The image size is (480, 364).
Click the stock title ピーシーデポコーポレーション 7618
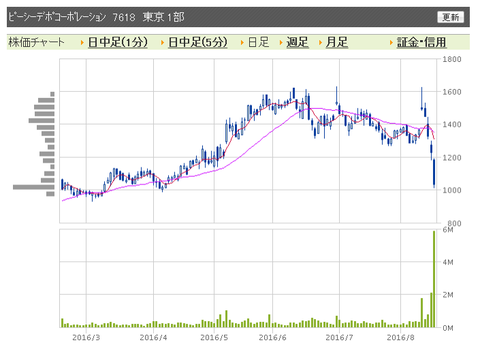72,17
